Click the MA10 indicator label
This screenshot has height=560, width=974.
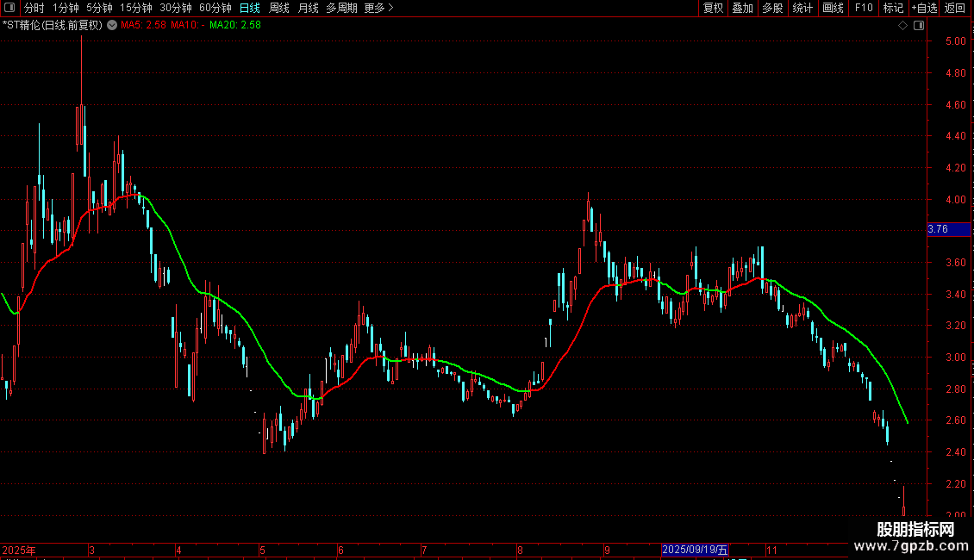(x=188, y=26)
